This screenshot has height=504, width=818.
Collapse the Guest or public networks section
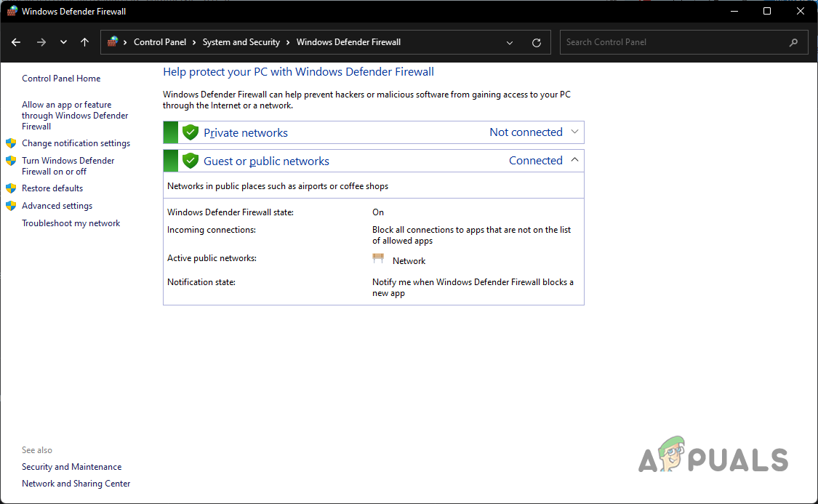click(574, 160)
